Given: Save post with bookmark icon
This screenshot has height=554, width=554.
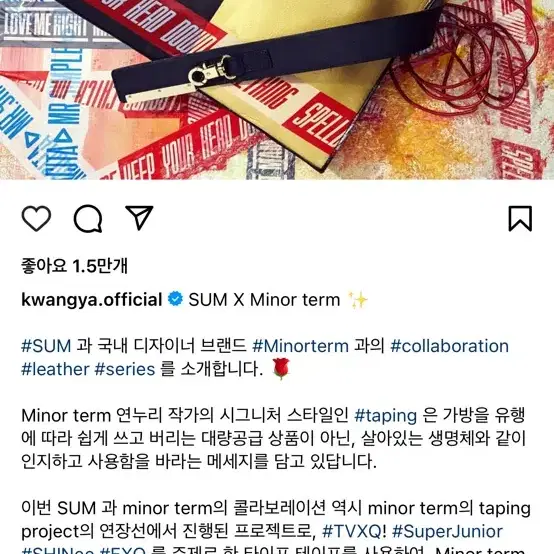Looking at the screenshot, I should pyautogui.click(x=520, y=219).
